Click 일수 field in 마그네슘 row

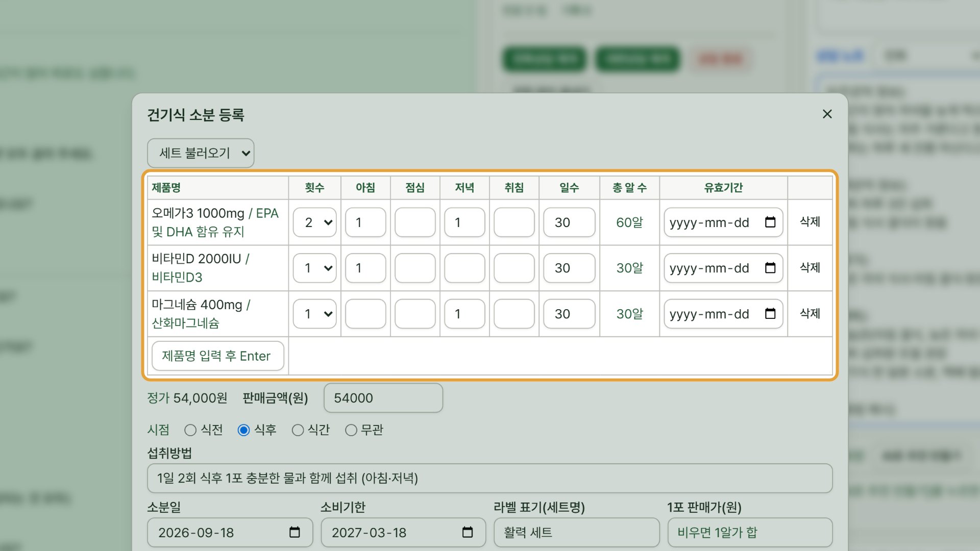569,314
